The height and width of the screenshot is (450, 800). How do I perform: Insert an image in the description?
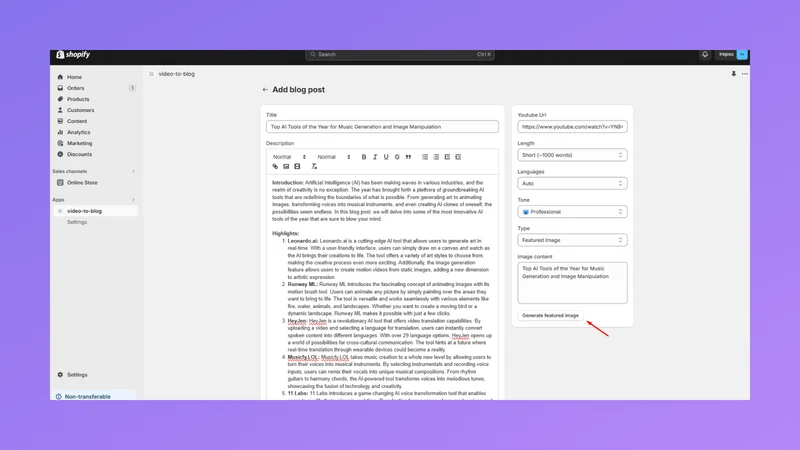click(286, 166)
